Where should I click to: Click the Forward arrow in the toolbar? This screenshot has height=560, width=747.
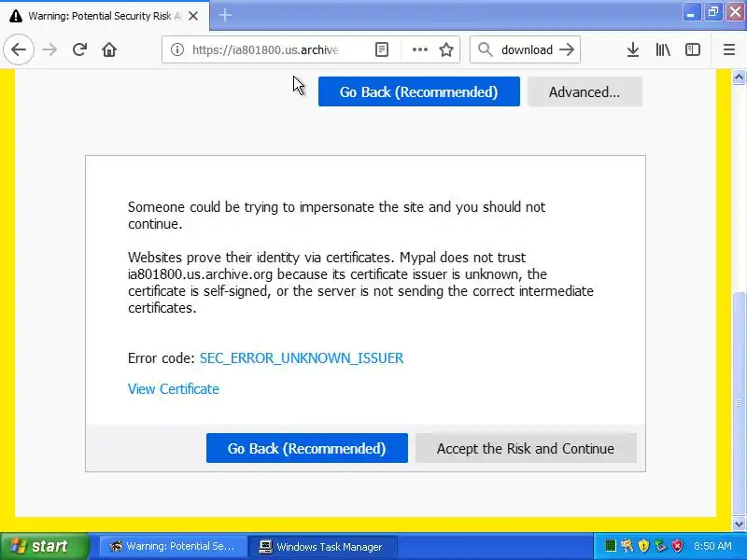click(x=49, y=49)
